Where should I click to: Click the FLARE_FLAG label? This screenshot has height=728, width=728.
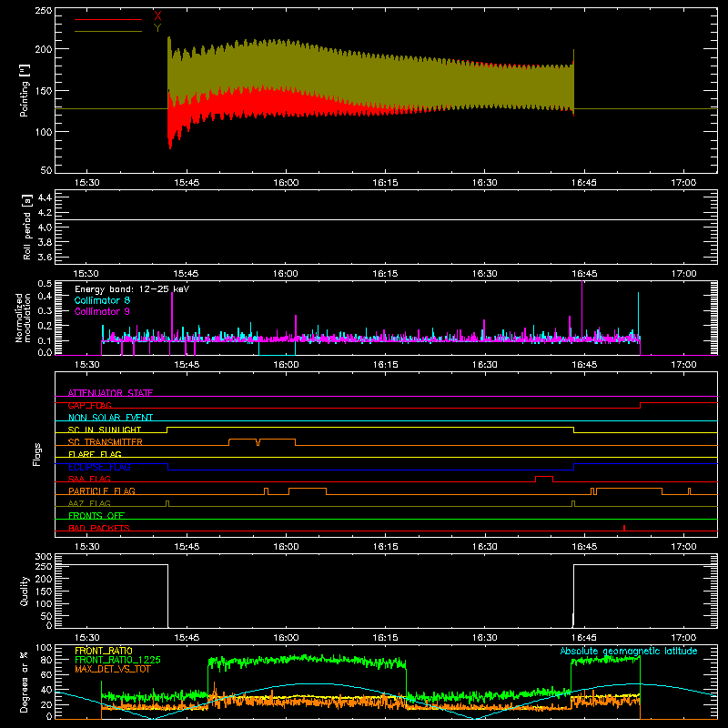coord(95,454)
